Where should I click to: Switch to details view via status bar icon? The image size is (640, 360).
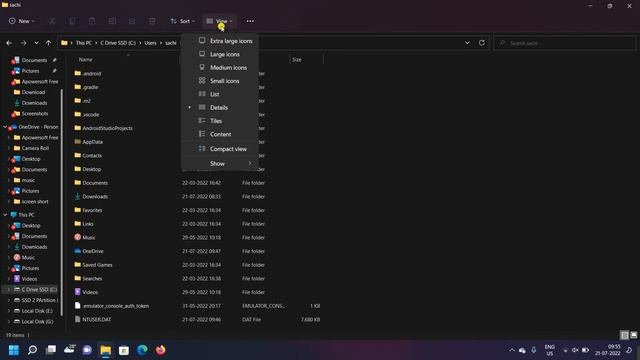(624, 335)
